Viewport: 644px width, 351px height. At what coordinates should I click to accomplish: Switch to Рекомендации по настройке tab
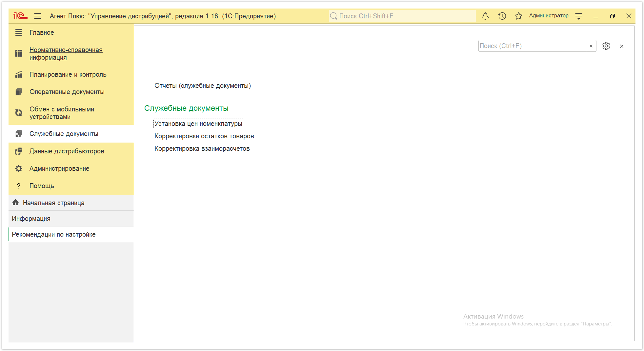click(71, 234)
